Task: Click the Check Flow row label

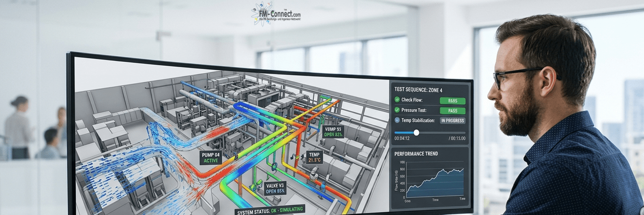Action: 412,100
